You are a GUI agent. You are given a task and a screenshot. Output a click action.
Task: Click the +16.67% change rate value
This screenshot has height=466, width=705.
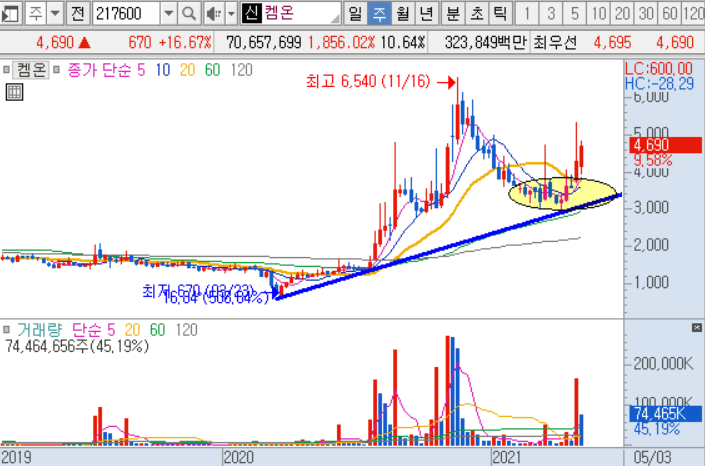tap(185, 43)
